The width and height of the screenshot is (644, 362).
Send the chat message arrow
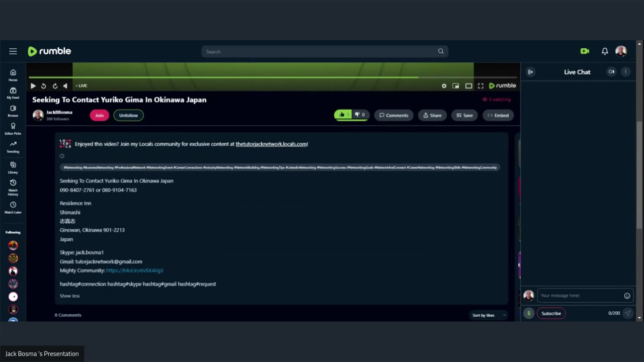pos(627,313)
